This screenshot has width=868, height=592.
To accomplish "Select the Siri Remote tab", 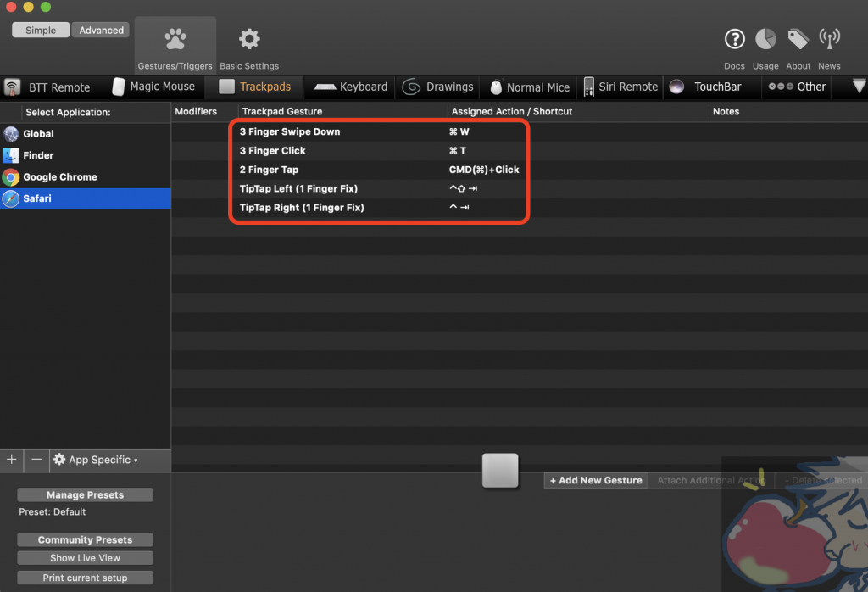I will coord(620,87).
